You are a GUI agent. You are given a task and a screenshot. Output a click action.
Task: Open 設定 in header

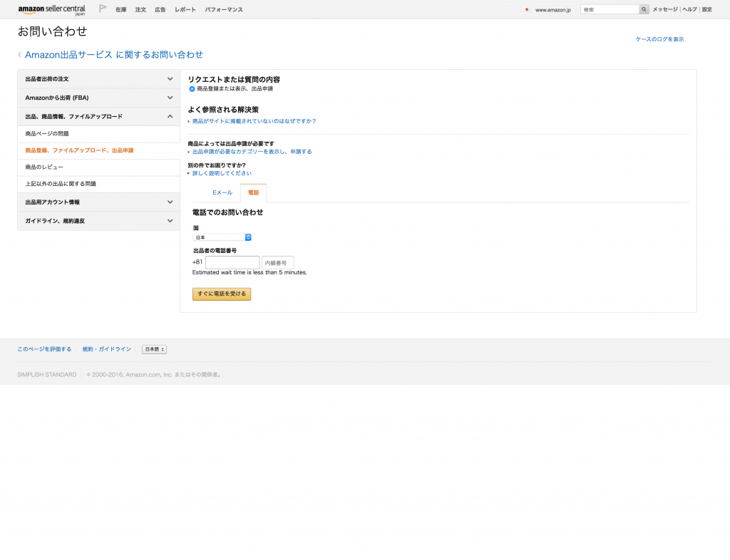coord(707,10)
